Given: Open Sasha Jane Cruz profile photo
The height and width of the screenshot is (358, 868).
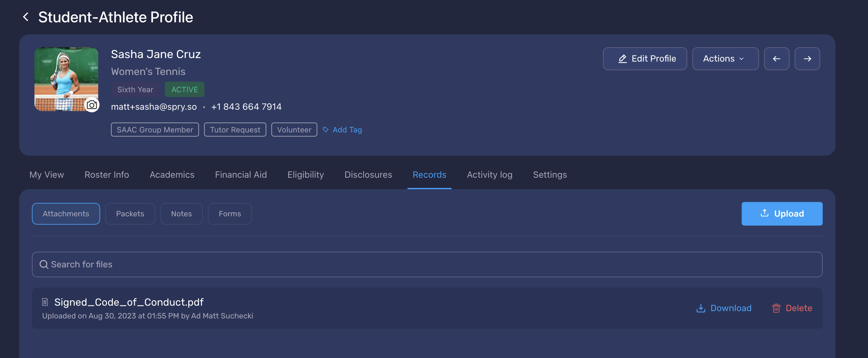Looking at the screenshot, I should coord(66,79).
